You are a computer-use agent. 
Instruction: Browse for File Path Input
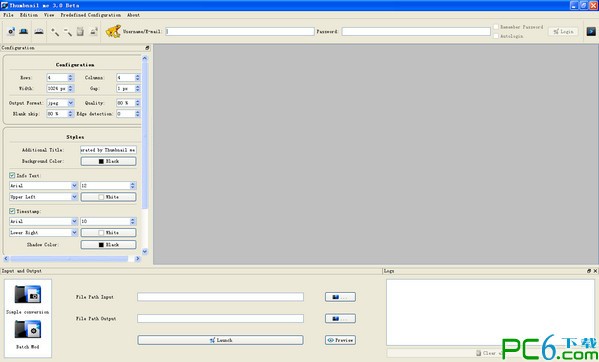[x=340, y=297]
